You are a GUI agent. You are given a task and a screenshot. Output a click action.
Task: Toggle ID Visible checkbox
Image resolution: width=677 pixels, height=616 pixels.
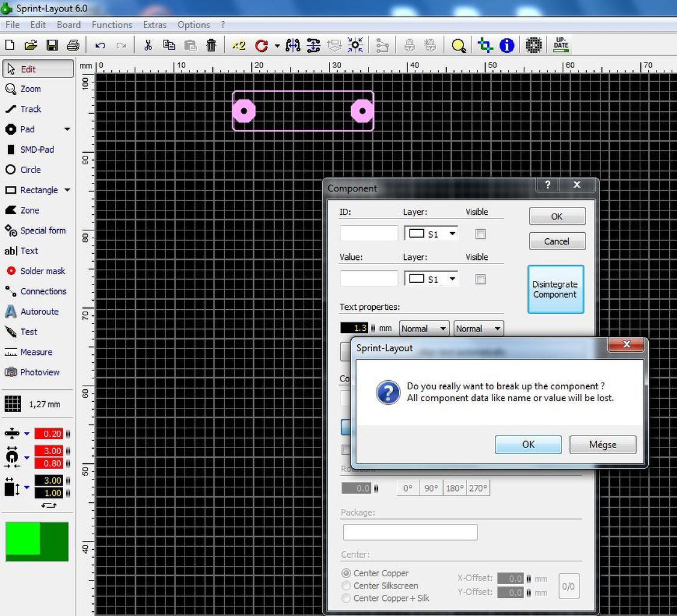click(x=480, y=234)
